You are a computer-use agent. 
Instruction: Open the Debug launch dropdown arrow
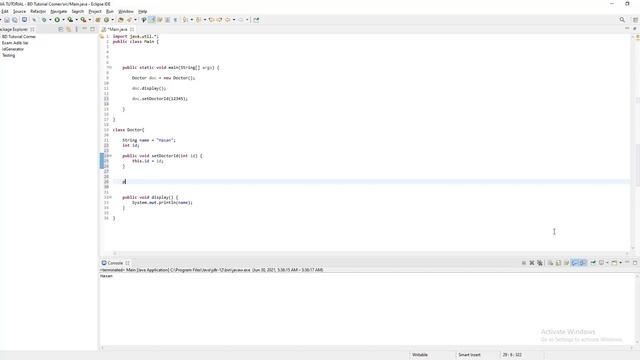[50, 20]
